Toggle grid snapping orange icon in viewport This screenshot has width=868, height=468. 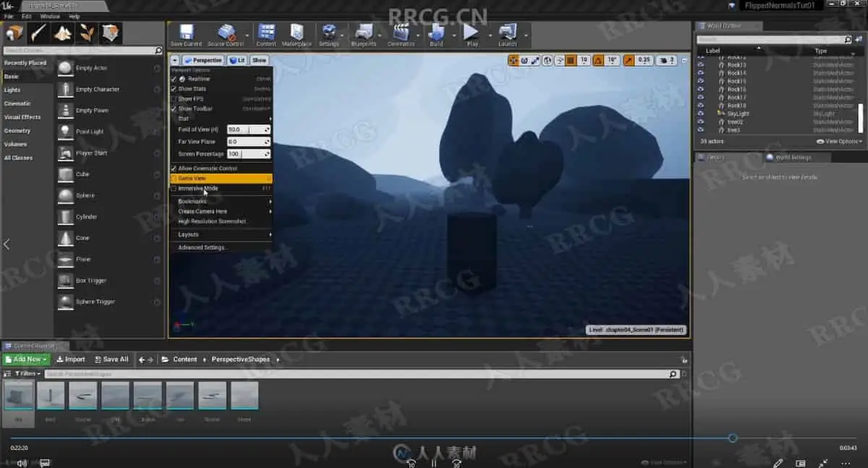[x=571, y=61]
